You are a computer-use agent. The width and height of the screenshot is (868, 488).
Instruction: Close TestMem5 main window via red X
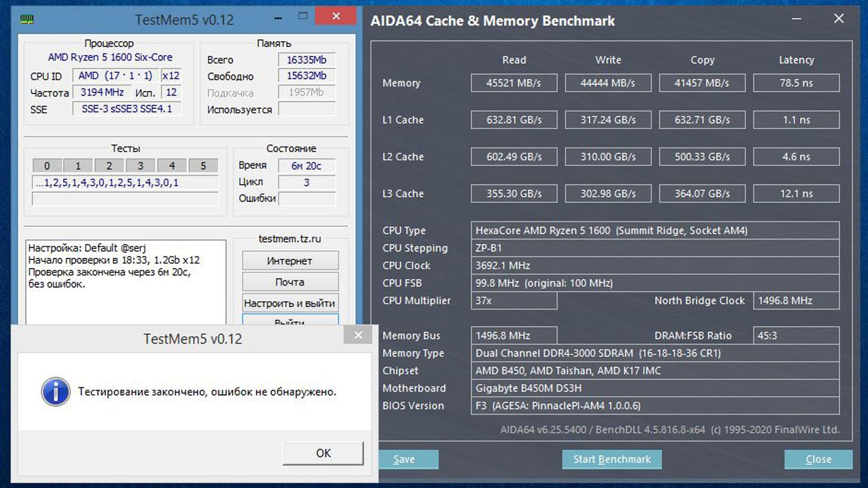pyautogui.click(x=336, y=16)
